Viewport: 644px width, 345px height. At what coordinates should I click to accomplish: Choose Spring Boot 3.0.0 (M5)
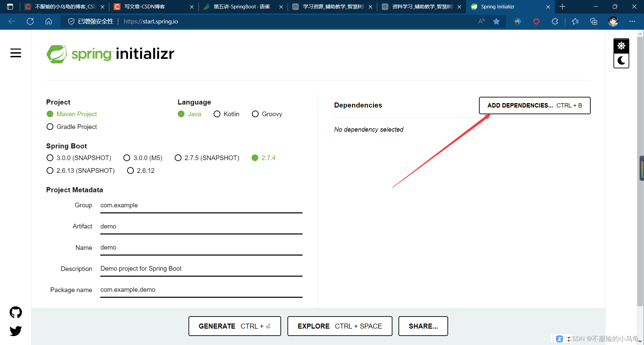click(143, 158)
